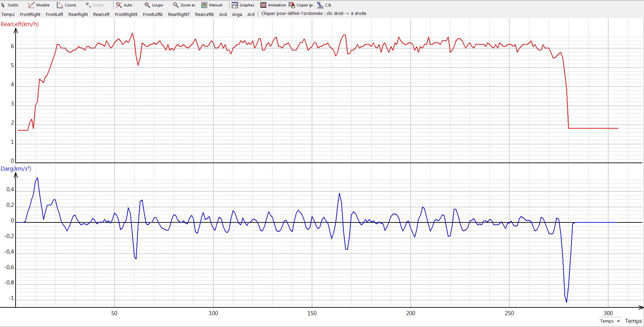The image size is (644, 327).
Task: Activate Auto scale
Action: (x=124, y=5)
